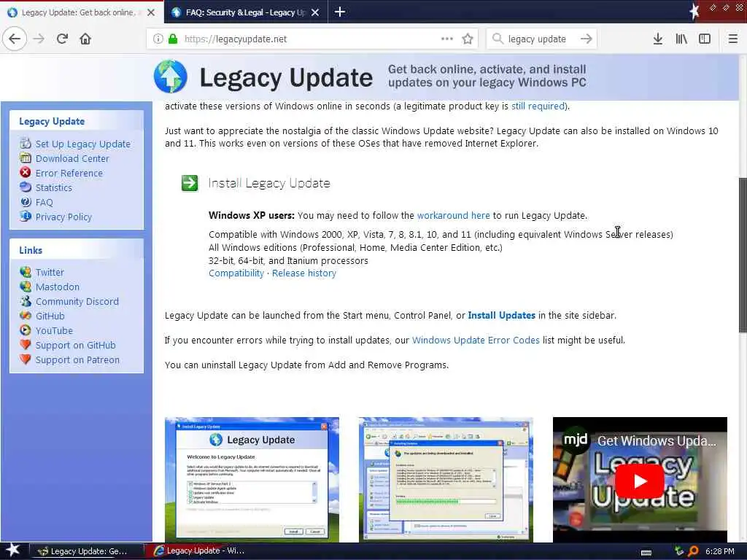Click the tray magnifier icon

tap(693, 551)
